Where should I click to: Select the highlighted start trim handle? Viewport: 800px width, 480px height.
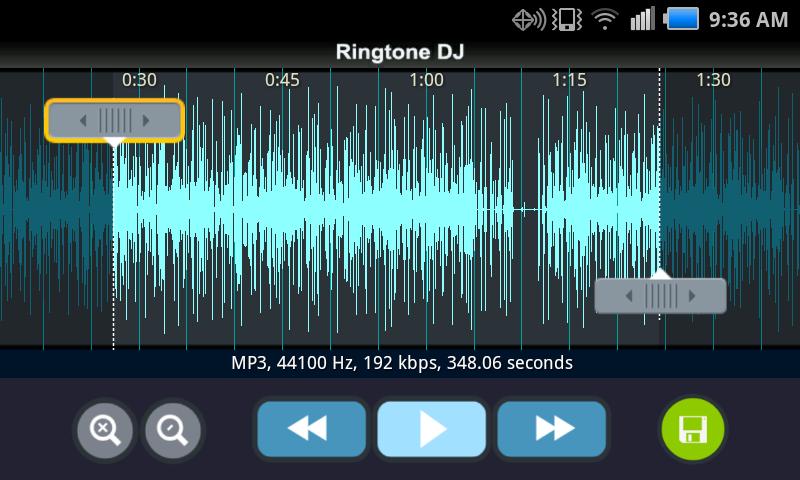pyautogui.click(x=114, y=120)
